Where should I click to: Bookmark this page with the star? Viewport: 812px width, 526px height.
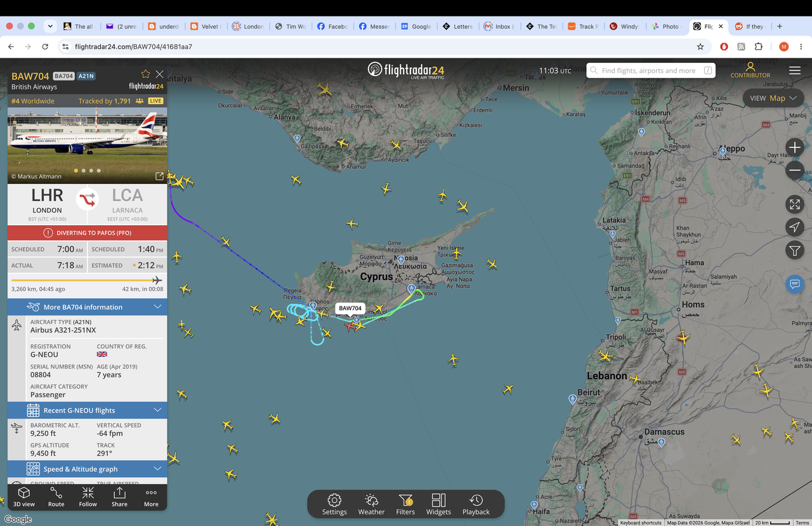click(700, 46)
